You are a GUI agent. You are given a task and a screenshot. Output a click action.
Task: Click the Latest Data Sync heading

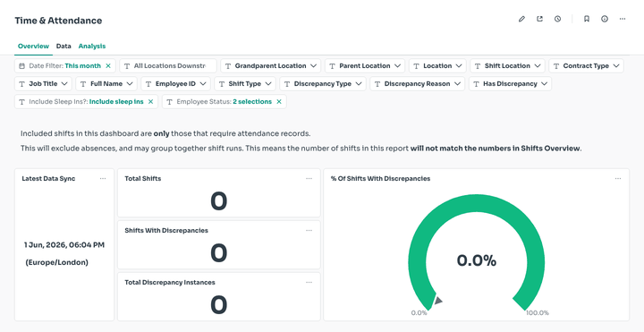(x=48, y=178)
